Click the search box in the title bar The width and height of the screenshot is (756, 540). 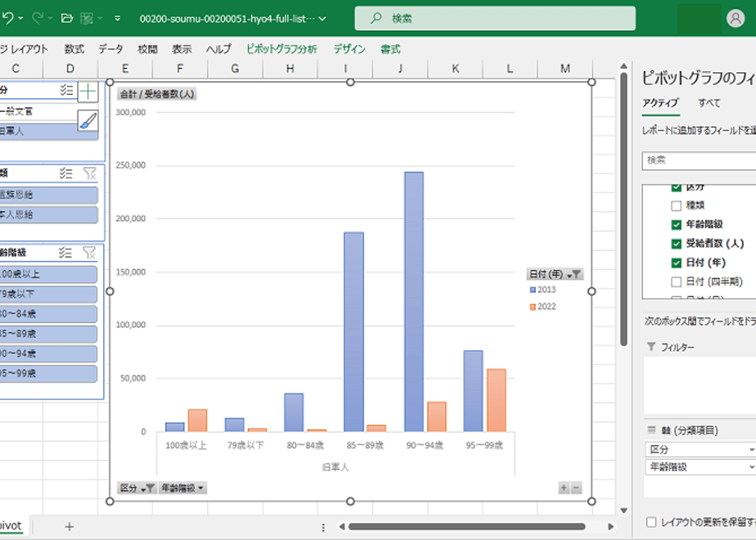[495, 18]
